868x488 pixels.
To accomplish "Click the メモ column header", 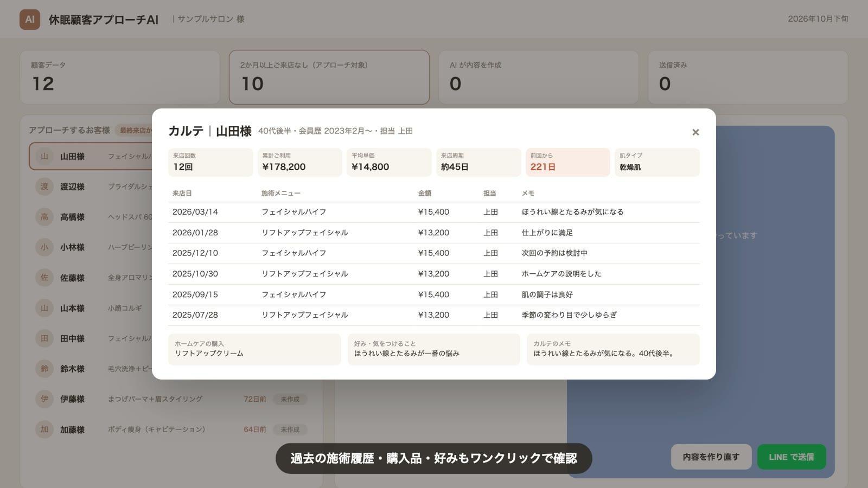I will coord(528,193).
